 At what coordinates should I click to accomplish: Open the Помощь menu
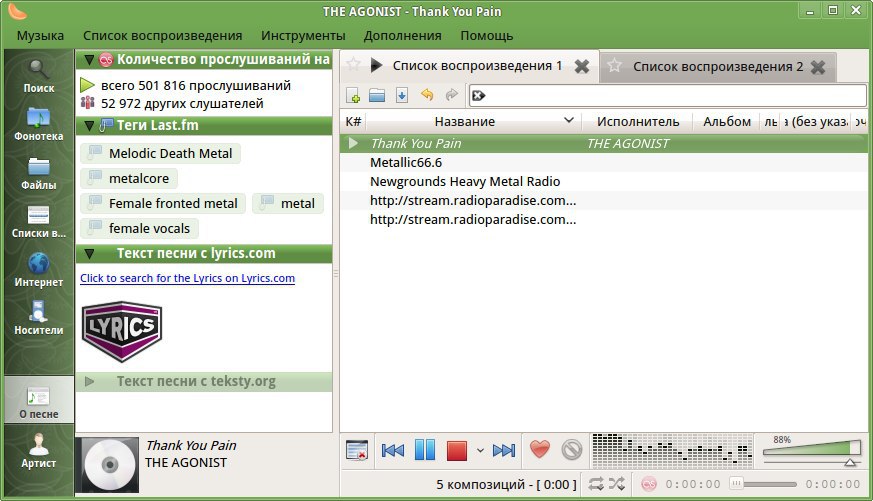487,36
